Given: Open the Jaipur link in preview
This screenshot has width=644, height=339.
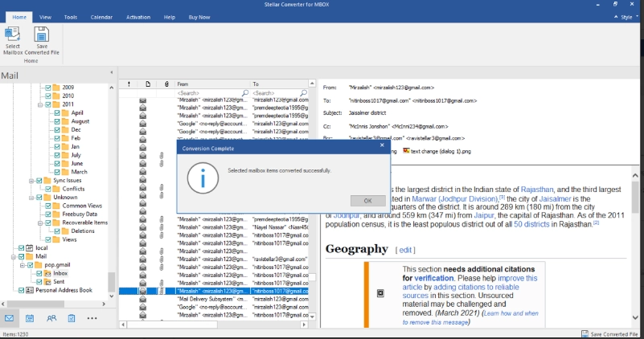Looking at the screenshot, I should 484,215.
